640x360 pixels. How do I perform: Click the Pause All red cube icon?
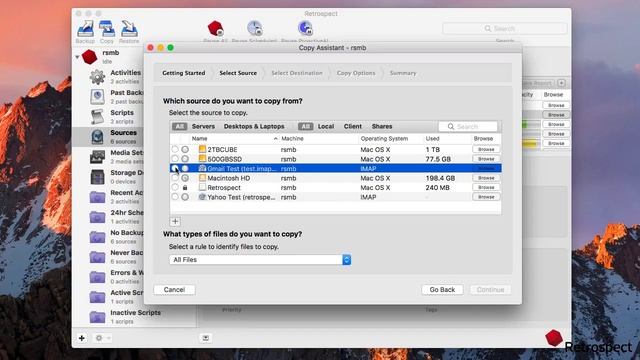(215, 28)
